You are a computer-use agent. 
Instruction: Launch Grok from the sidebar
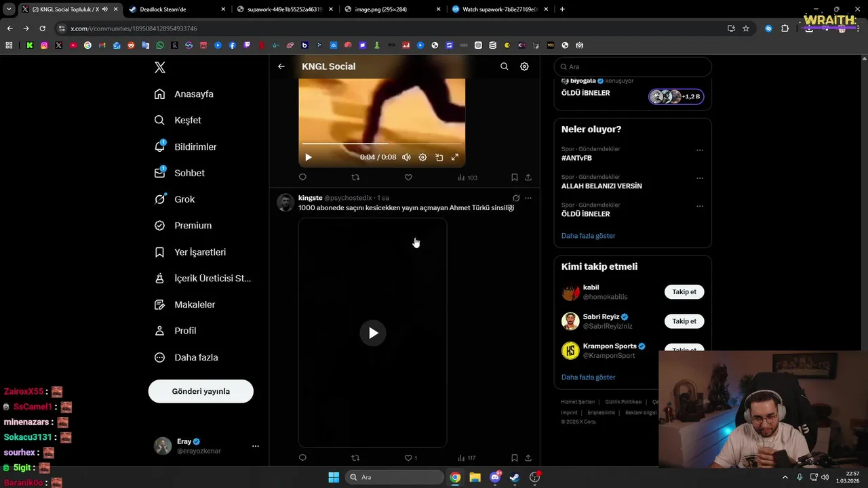174,199
